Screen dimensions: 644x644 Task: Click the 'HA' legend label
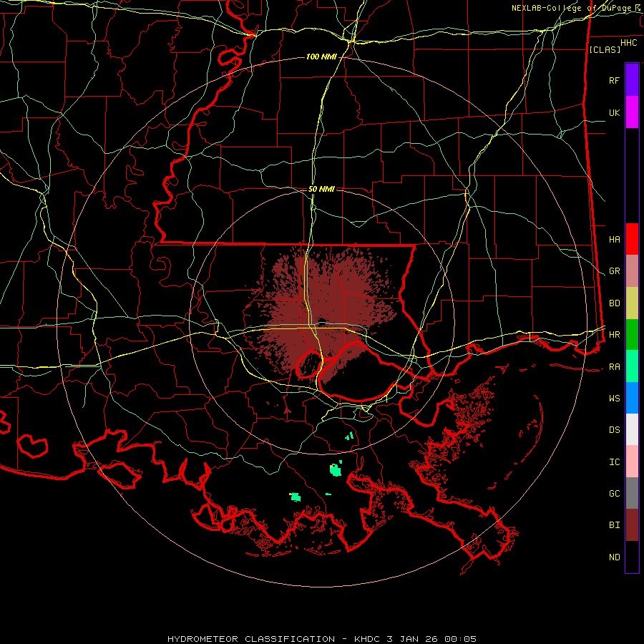click(614, 239)
